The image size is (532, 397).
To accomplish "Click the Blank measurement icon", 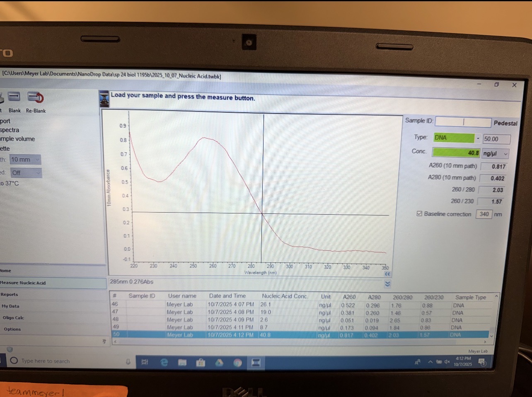I will (14, 97).
